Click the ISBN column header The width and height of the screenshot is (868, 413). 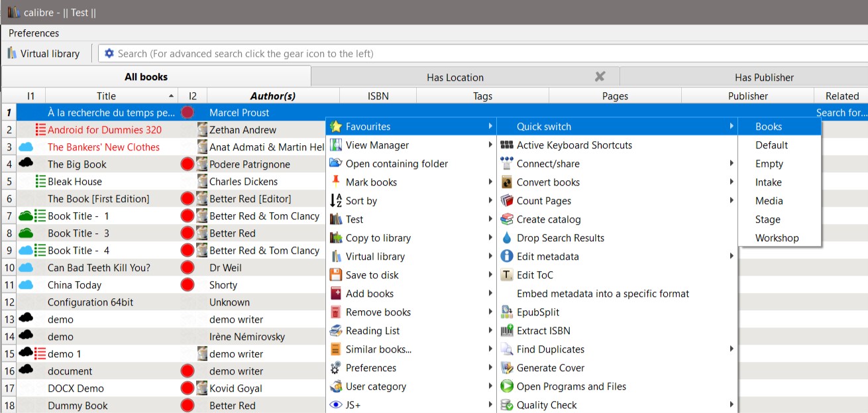pos(378,96)
